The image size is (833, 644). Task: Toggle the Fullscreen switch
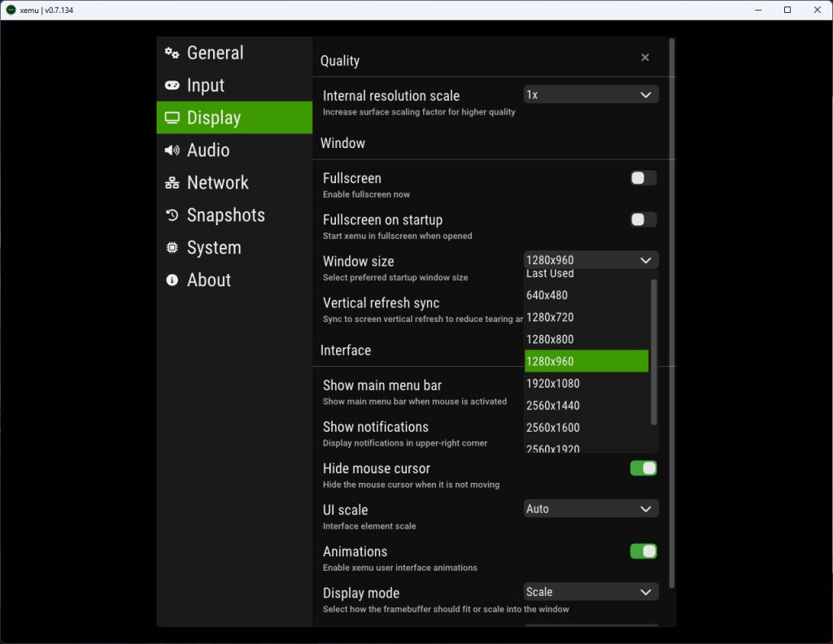coord(643,178)
